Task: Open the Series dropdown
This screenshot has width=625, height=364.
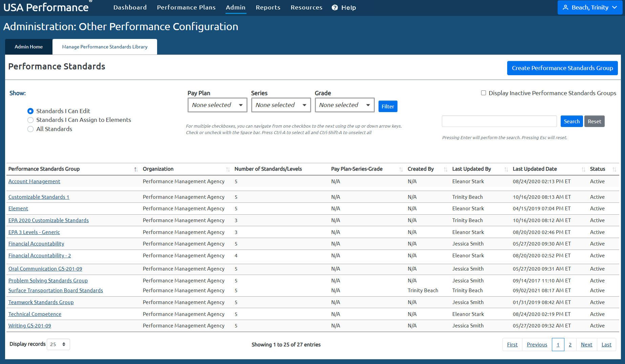Action: click(281, 105)
